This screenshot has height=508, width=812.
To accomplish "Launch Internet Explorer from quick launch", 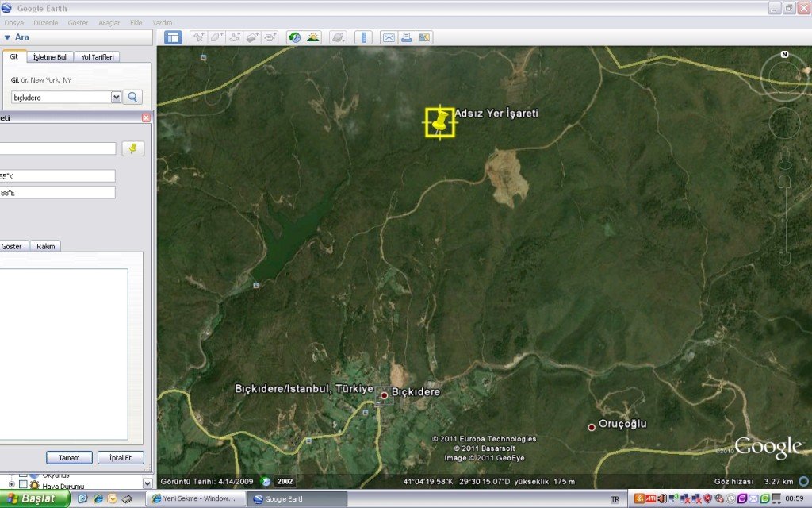I will click(x=98, y=498).
